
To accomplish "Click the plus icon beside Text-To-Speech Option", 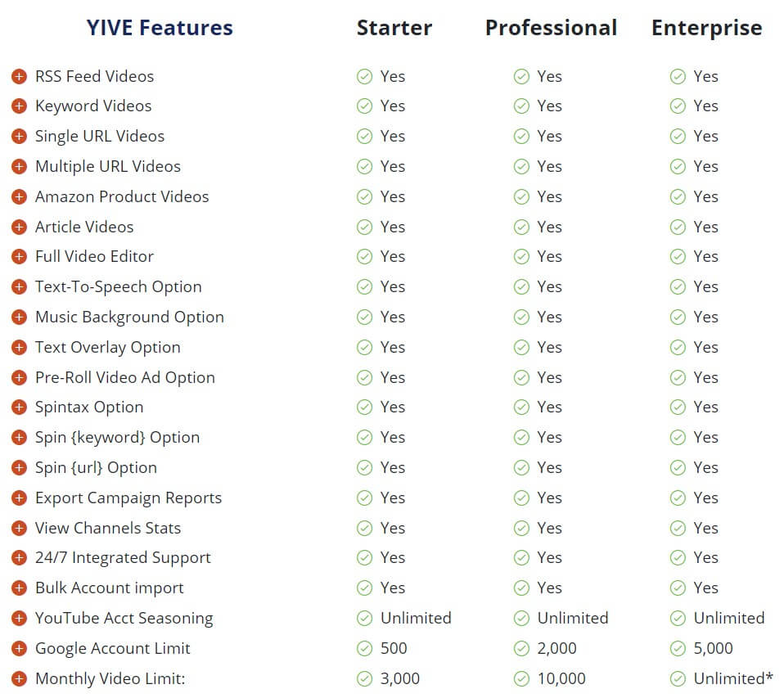I will [19, 287].
